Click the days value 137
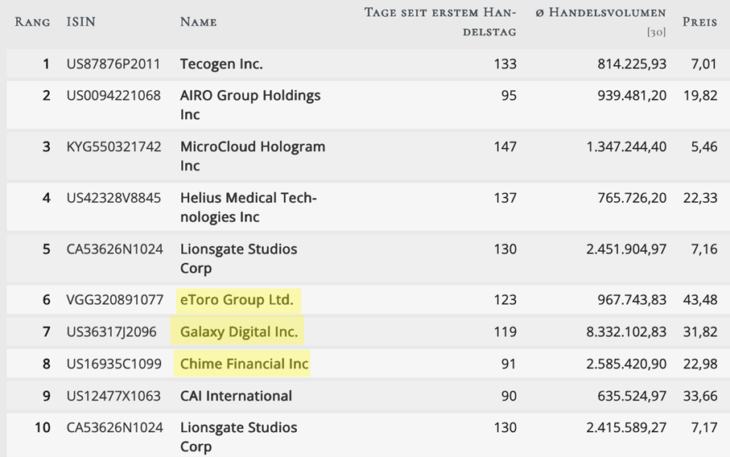 [505, 198]
